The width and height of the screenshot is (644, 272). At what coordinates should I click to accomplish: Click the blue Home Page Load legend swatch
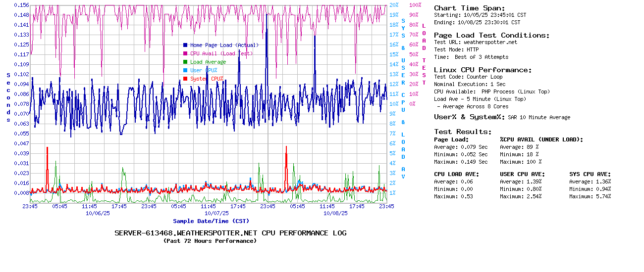[185, 45]
